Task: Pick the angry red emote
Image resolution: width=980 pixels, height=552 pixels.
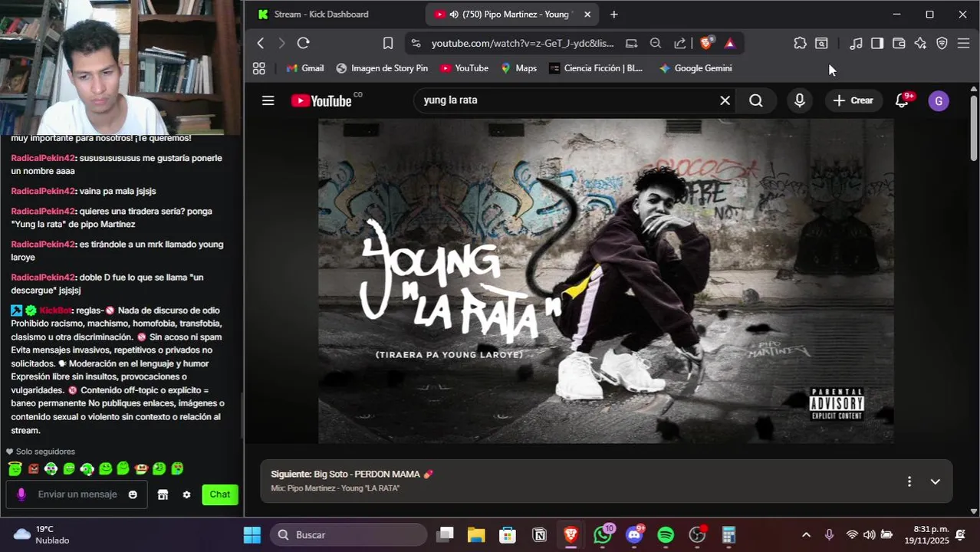Action: [33, 468]
